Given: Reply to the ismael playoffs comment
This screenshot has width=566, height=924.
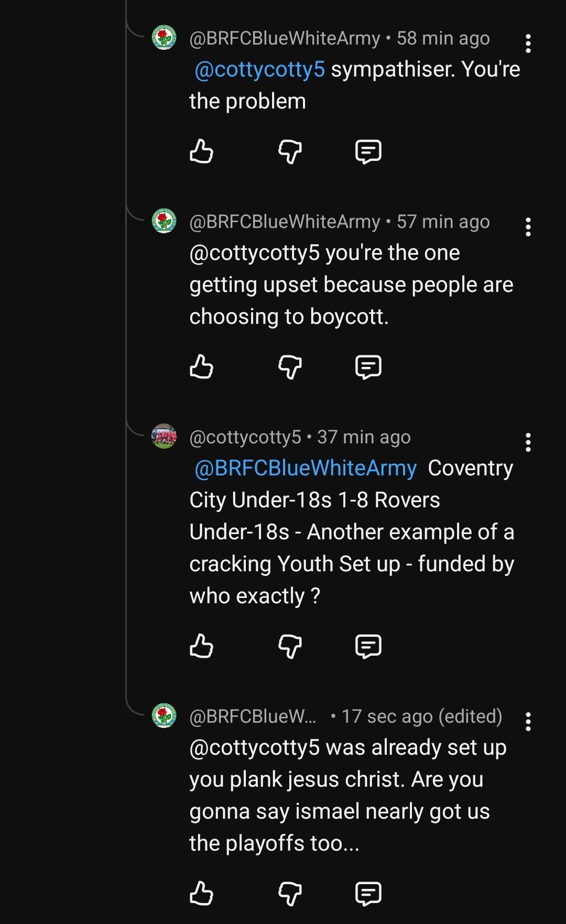Looking at the screenshot, I should (368, 893).
